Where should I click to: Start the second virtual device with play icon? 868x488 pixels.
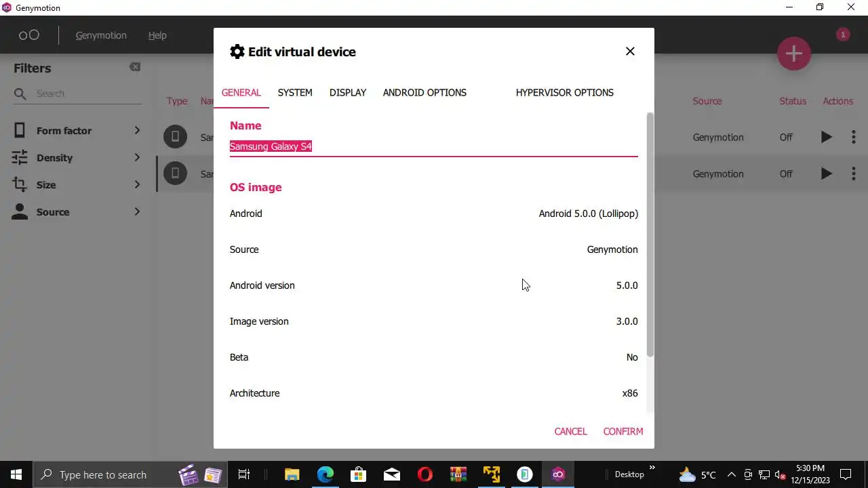[826, 174]
